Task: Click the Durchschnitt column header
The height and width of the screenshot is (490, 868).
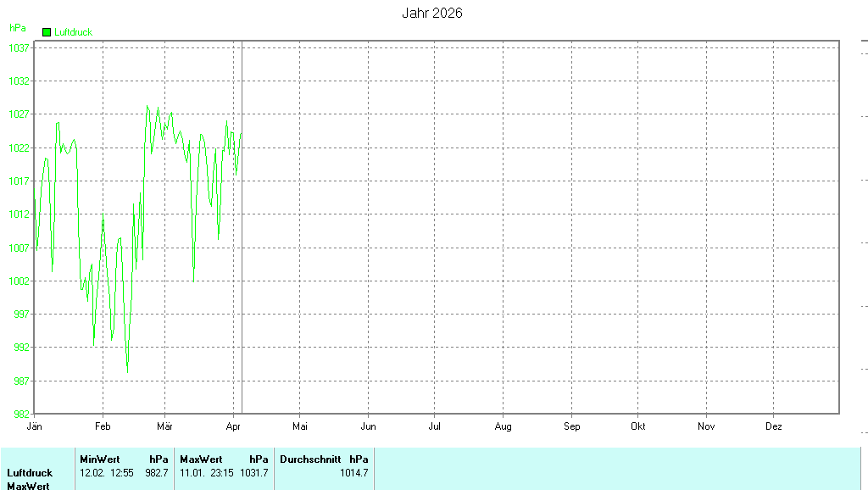Action: coord(310,459)
